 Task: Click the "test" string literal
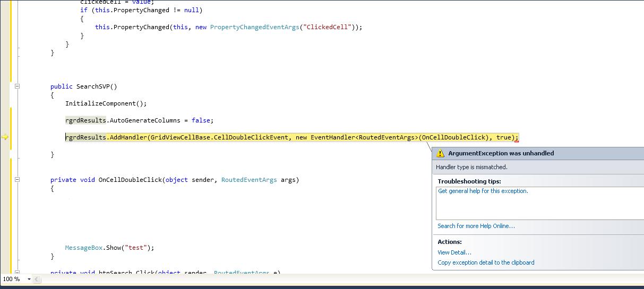[x=136, y=248]
